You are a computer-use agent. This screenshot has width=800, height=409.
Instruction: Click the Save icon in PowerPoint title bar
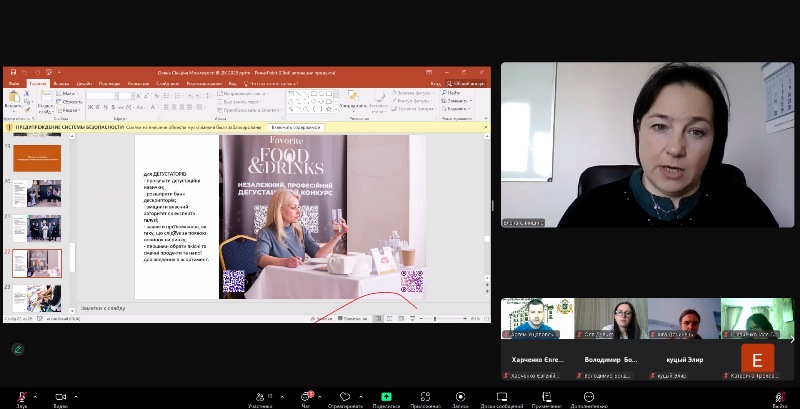point(13,72)
